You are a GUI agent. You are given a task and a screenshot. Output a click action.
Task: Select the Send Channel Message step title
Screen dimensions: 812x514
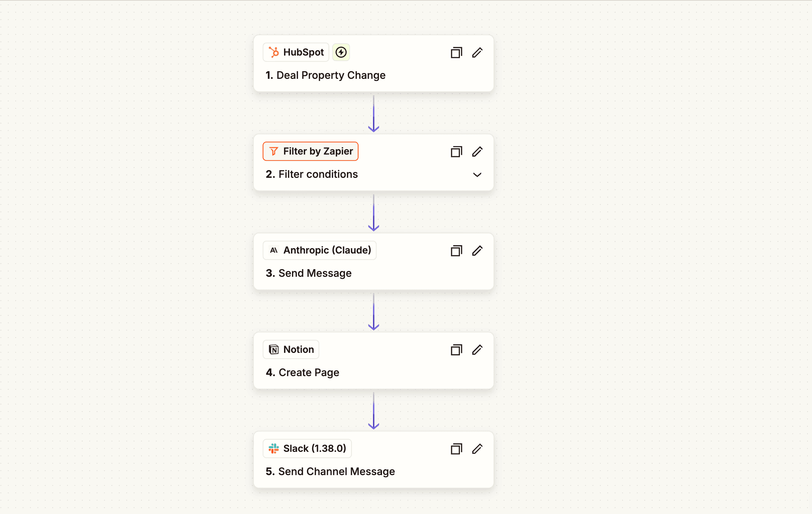330,471
